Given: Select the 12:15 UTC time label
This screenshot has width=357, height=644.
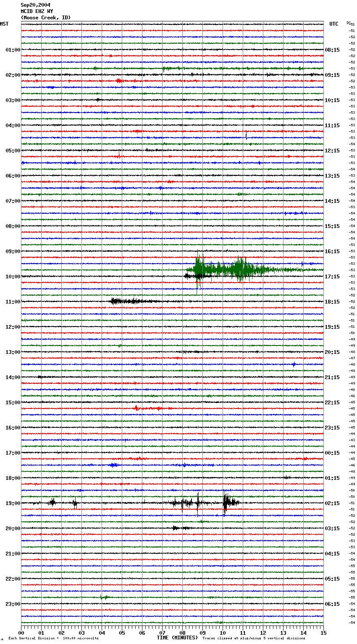Looking at the screenshot, I should coord(332,151).
